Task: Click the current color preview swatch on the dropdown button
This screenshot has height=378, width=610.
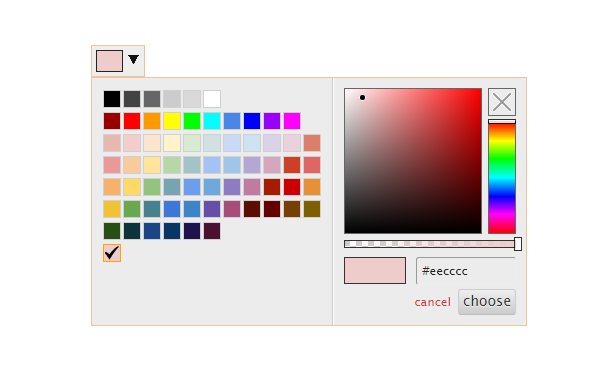Action: (109, 61)
